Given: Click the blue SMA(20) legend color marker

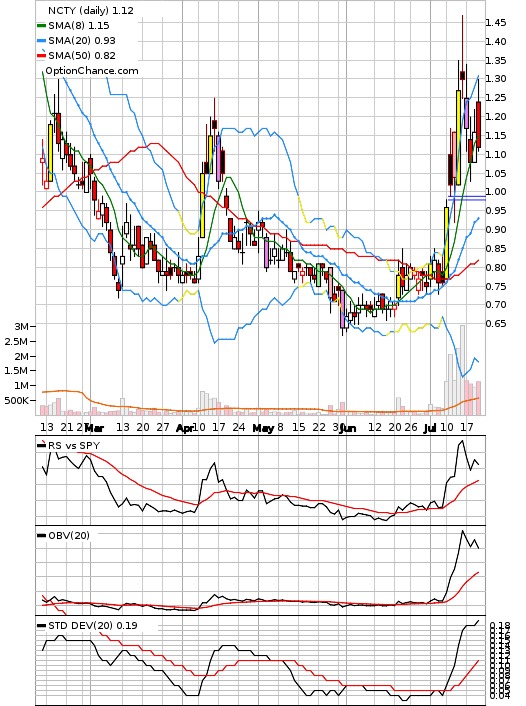Looking at the screenshot, I should coord(41,41).
